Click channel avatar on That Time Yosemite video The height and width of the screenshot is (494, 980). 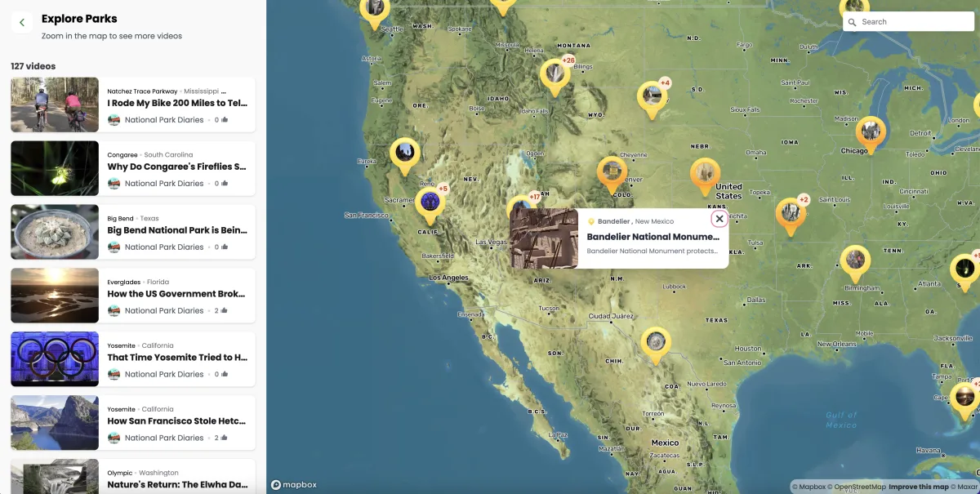pos(114,375)
